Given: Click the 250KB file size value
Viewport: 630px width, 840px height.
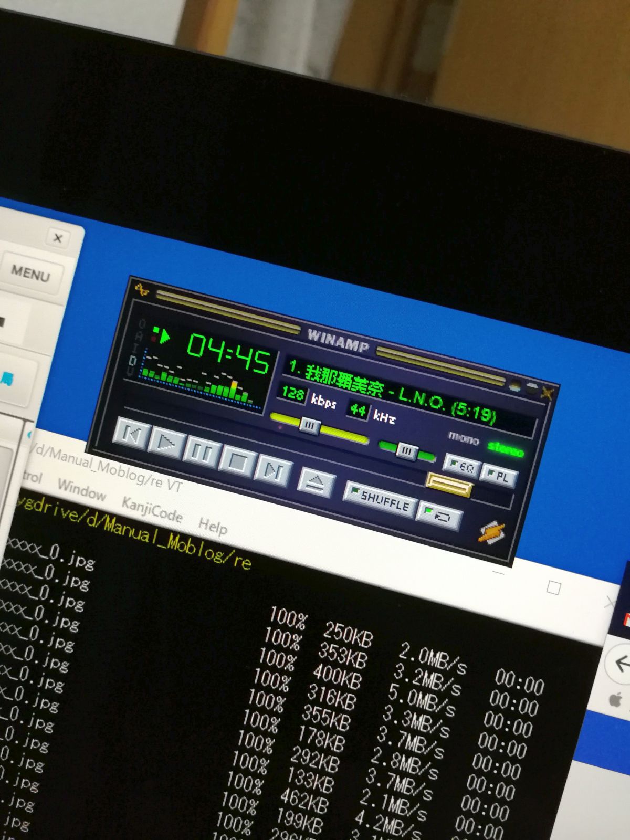Looking at the screenshot, I should tap(348, 635).
